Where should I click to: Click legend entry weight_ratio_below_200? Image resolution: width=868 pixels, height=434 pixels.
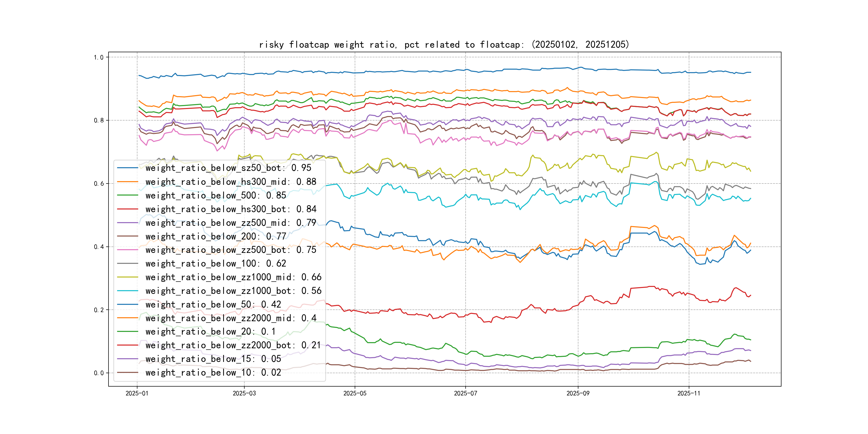tap(215, 236)
